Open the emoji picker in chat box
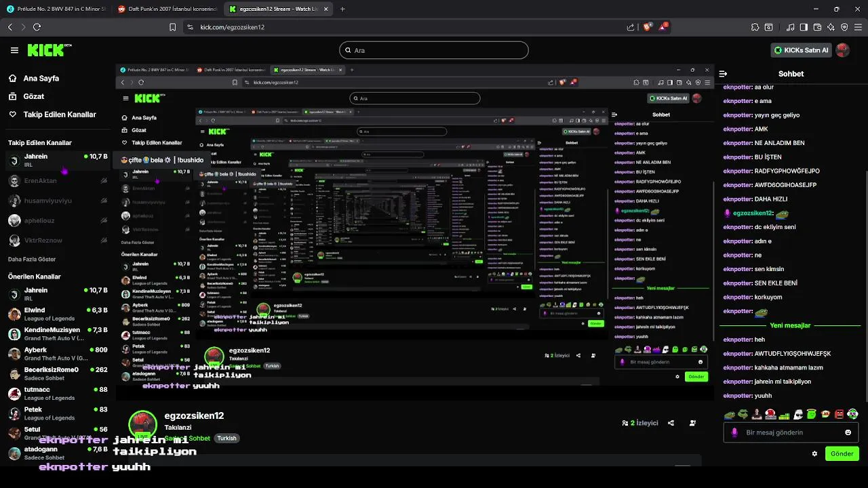The image size is (868, 488). pos(848,432)
